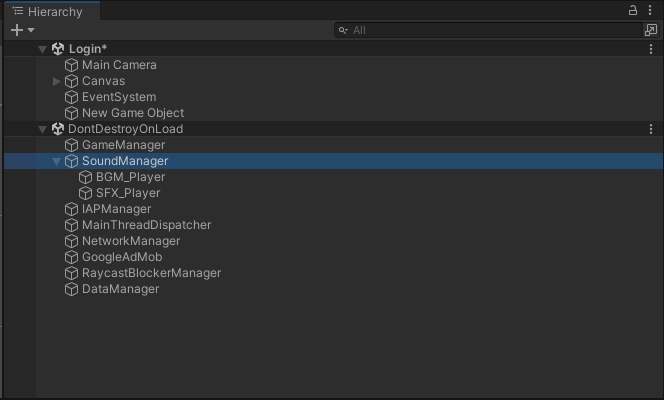
Task: Click the search magnifier filter icon
Action: click(x=343, y=30)
